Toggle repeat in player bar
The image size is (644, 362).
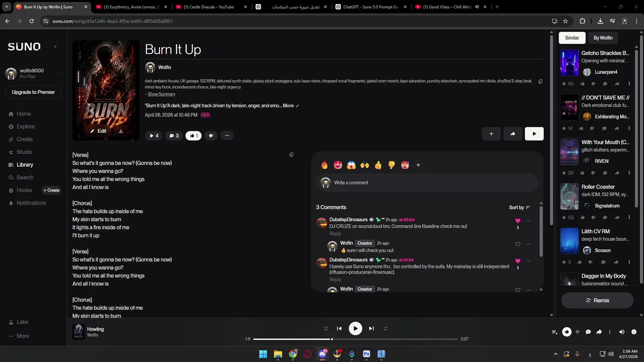click(x=386, y=328)
